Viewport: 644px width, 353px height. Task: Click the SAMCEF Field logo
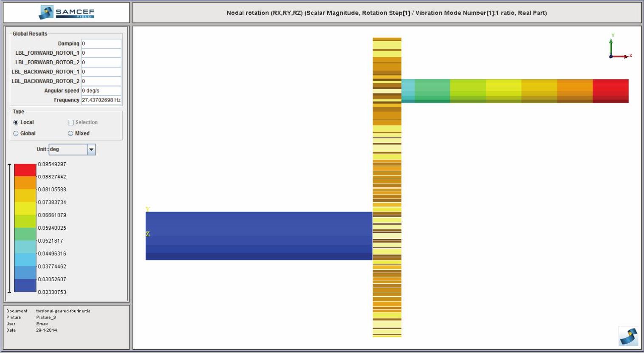[66, 12]
